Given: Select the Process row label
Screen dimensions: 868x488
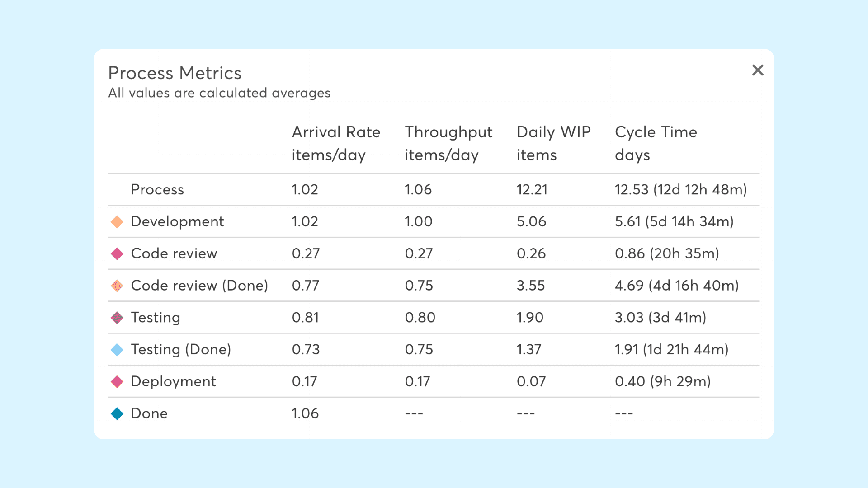Looking at the screenshot, I should (x=157, y=190).
